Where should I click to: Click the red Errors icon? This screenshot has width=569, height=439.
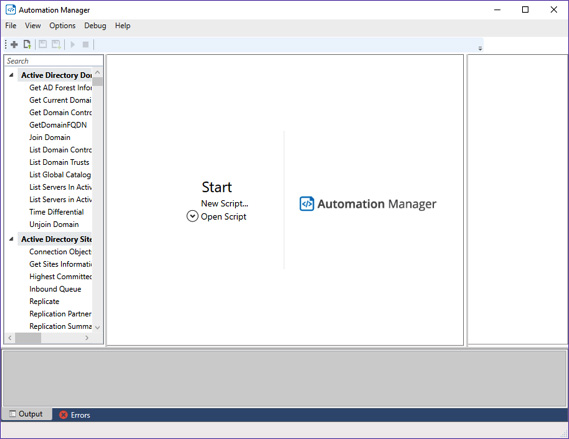point(64,415)
